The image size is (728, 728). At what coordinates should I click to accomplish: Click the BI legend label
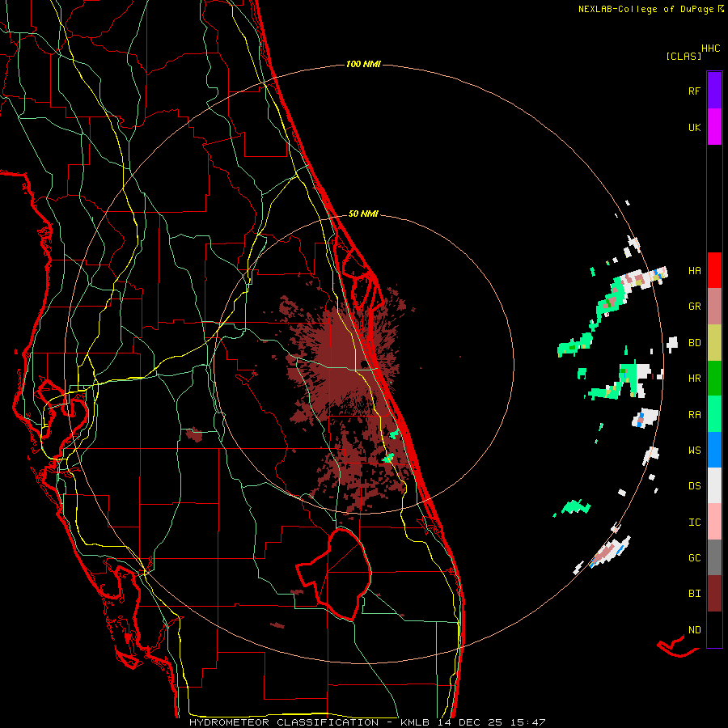(694, 594)
